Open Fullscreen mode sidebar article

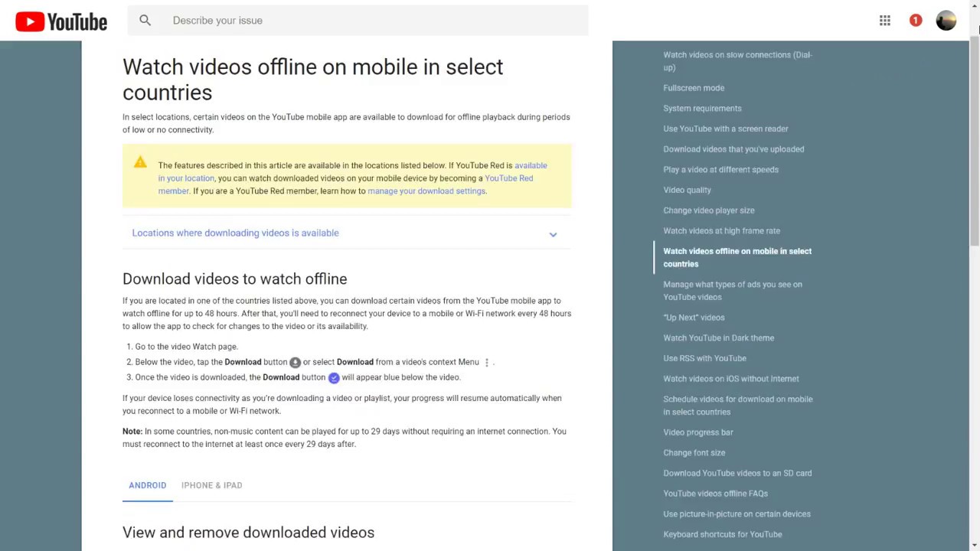(x=694, y=88)
